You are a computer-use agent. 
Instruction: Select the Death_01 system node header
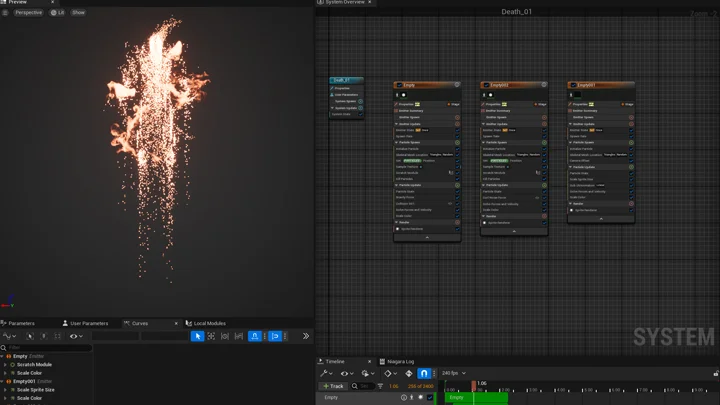click(347, 80)
